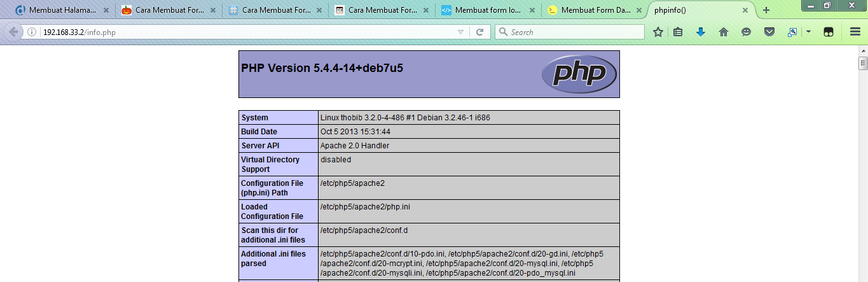Click the /etc/php5/apache2 path value

coord(352,183)
